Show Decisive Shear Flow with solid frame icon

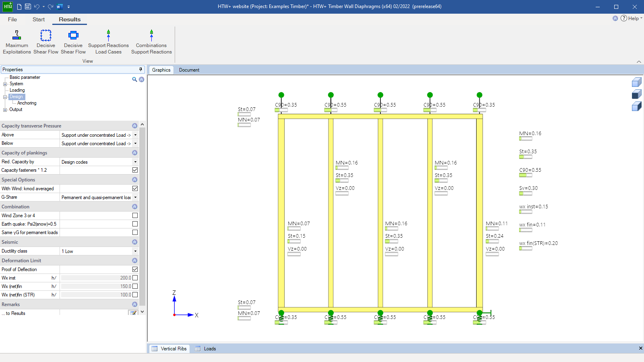point(73,42)
